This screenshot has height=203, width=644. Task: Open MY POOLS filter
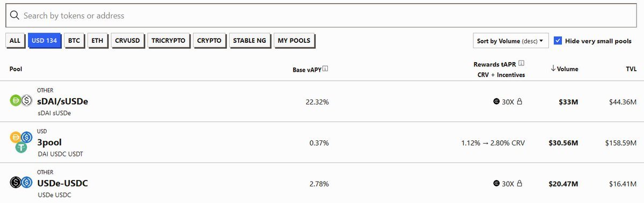[294, 40]
